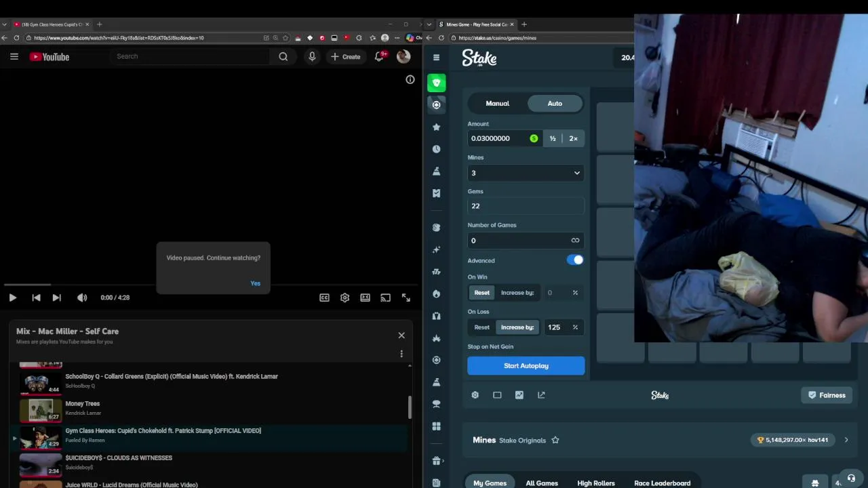
Task: Open the Money Trees video thumbnail
Action: pos(41,411)
